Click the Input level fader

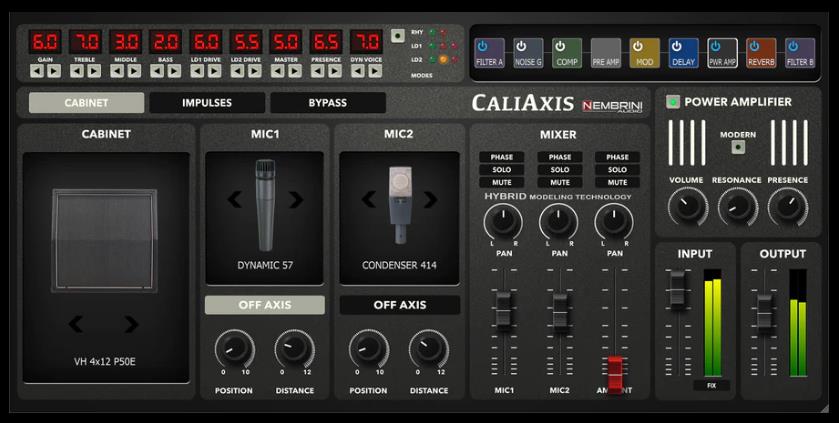677,288
